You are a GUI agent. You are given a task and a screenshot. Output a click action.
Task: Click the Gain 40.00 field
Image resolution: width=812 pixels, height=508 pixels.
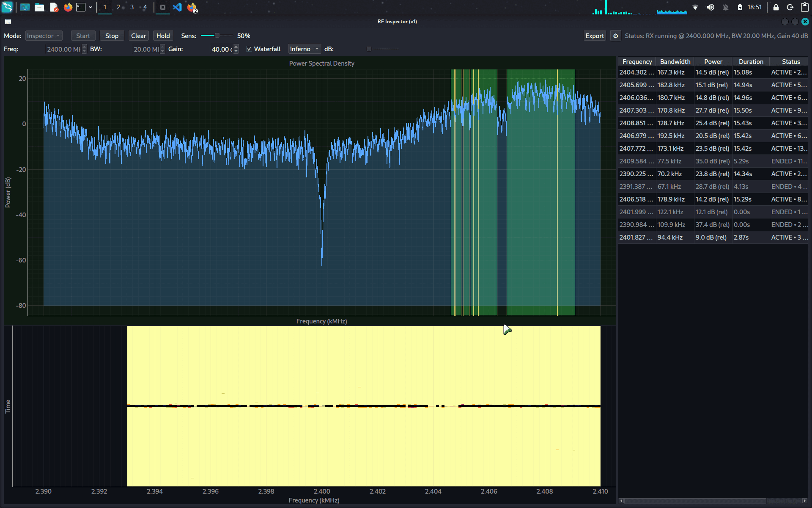pos(222,49)
